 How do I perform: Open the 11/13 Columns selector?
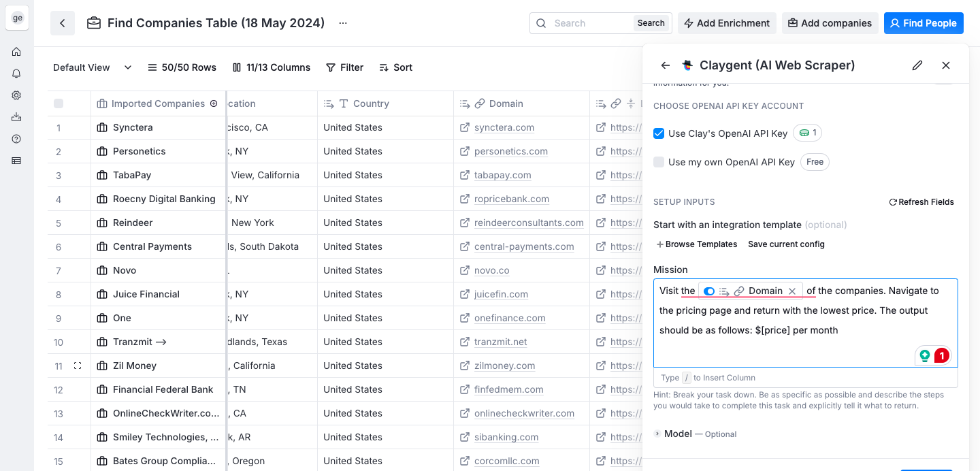[x=271, y=67]
